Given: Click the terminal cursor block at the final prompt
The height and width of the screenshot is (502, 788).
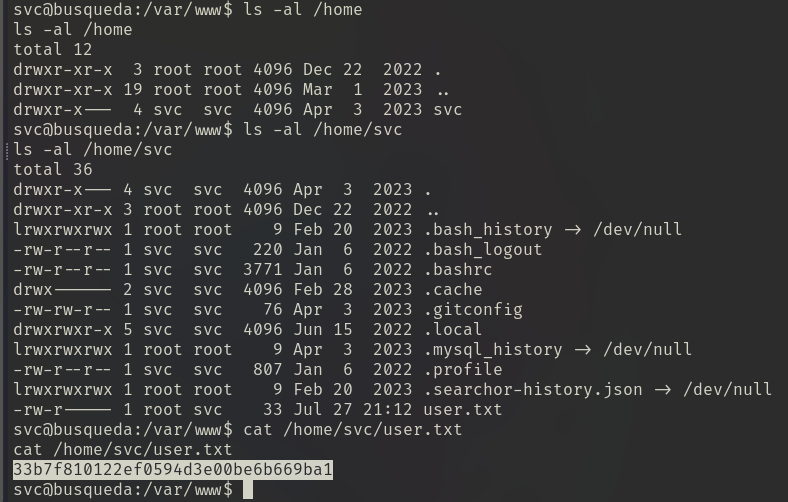Looking at the screenshot, I should point(247,490).
